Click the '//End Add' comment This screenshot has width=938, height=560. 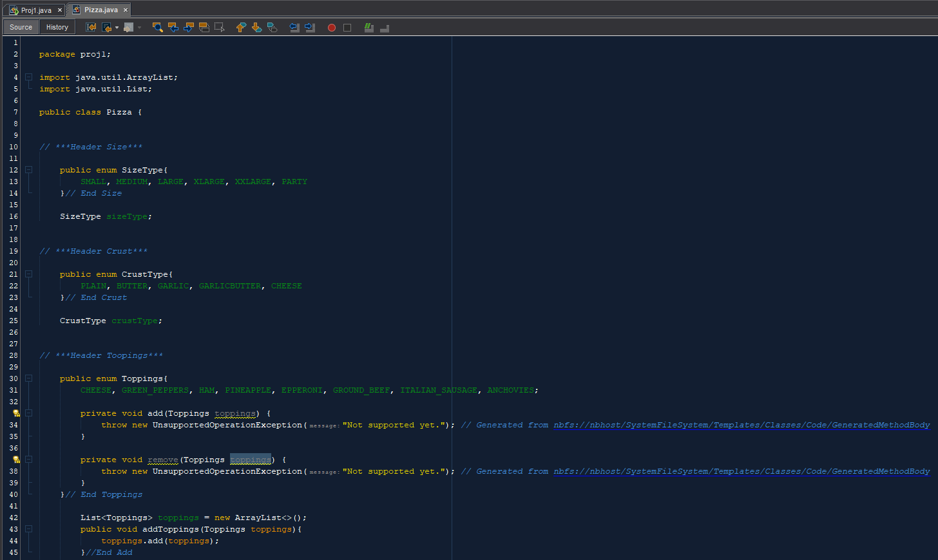tap(109, 552)
